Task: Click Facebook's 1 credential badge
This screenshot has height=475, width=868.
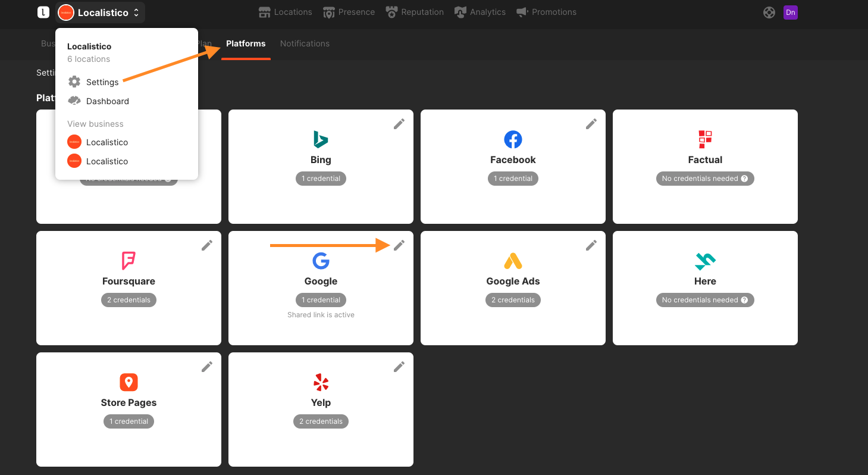Action: coord(513,179)
